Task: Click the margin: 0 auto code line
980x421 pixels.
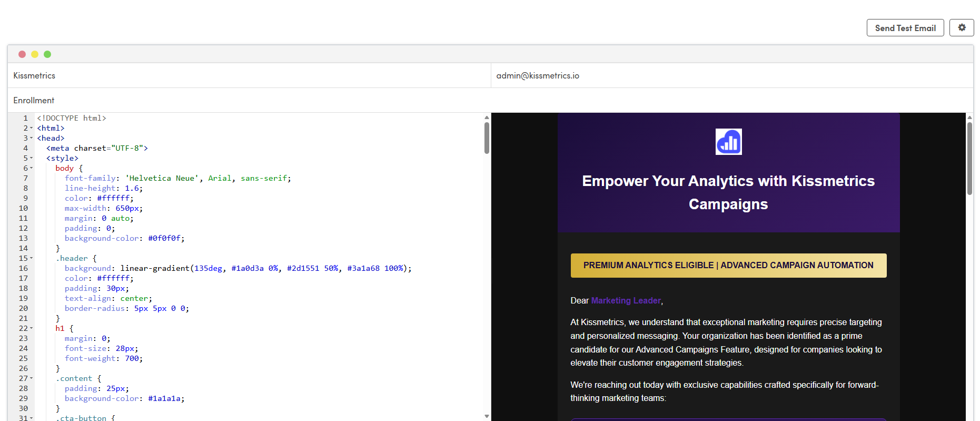Action: 99,218
